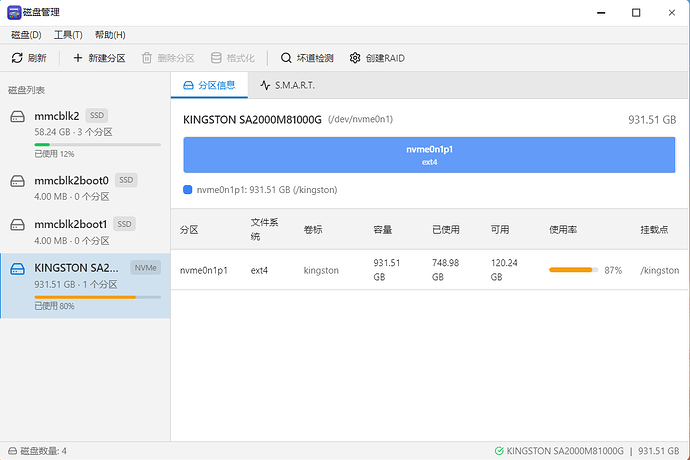Image resolution: width=690 pixels, height=460 pixels.
Task: Minimize the 磁盘管理 window
Action: 601,13
